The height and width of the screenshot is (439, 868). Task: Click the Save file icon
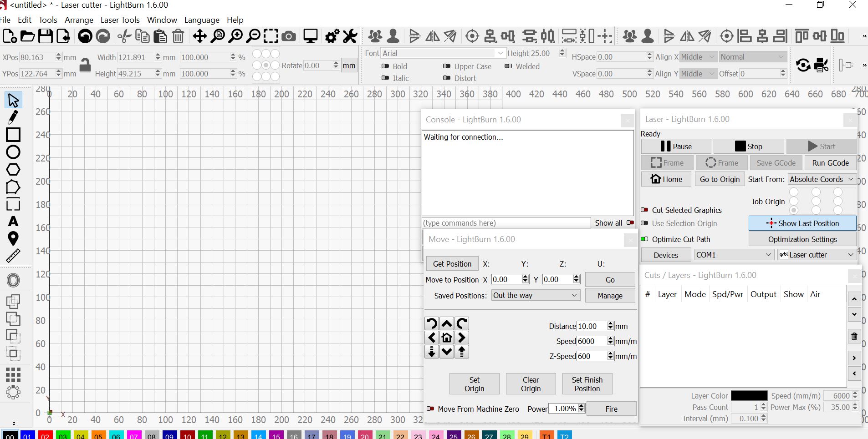point(45,36)
